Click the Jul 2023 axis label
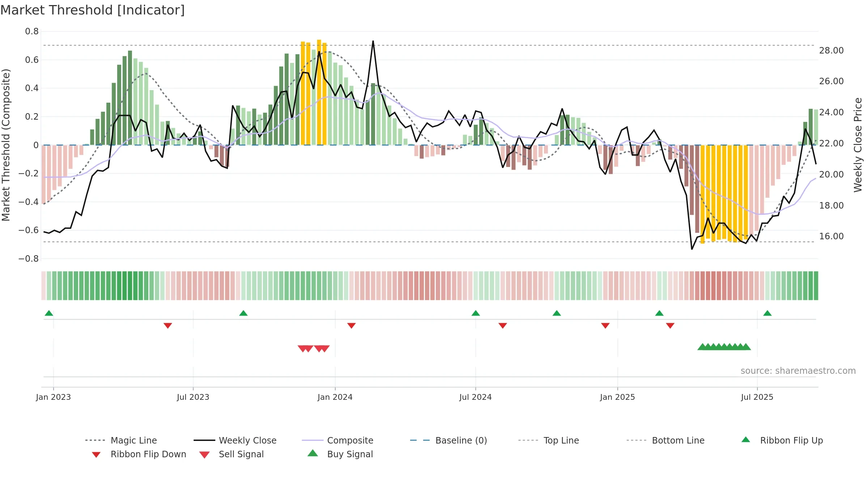Viewport: 868px width, 488px height. (x=193, y=397)
